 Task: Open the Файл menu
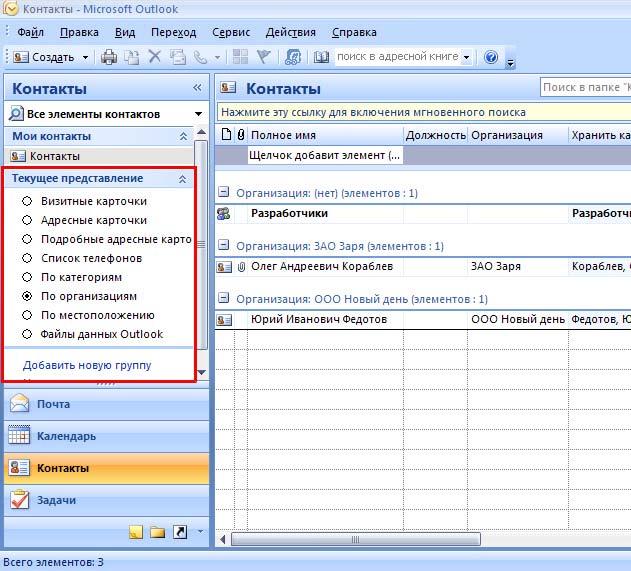tap(30, 32)
